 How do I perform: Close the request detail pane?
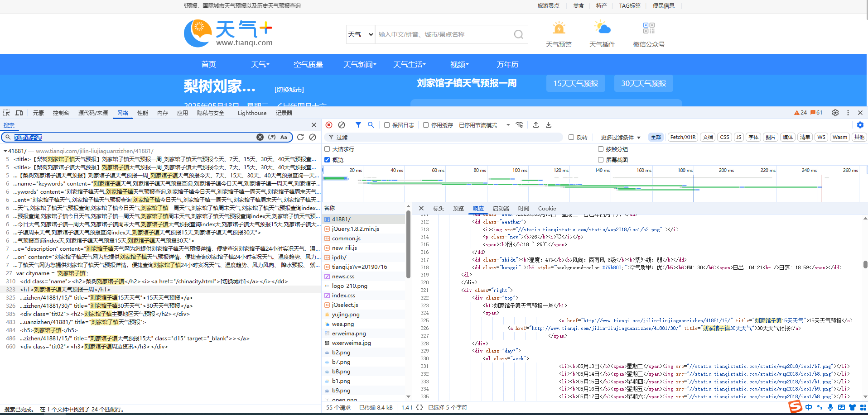(421, 208)
